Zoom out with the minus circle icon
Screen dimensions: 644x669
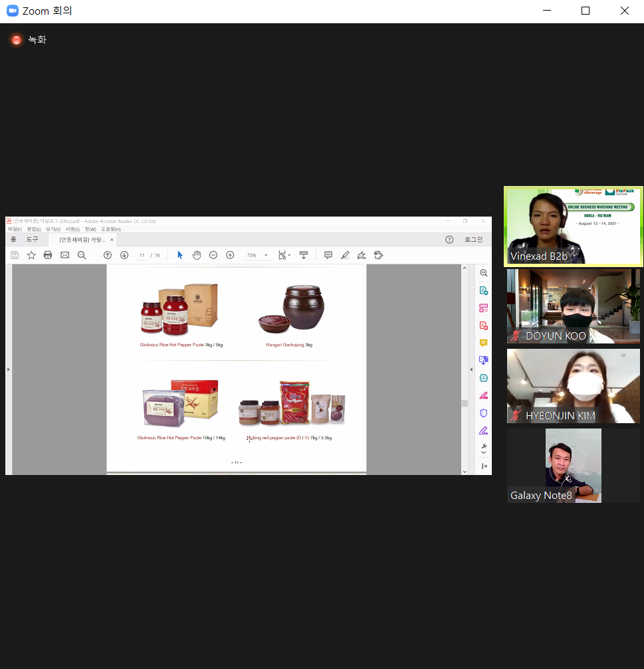(213, 255)
